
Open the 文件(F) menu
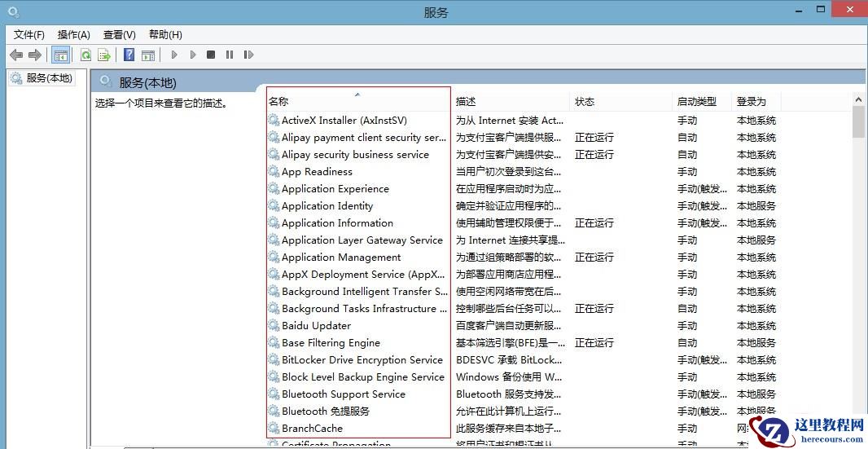tap(28, 35)
